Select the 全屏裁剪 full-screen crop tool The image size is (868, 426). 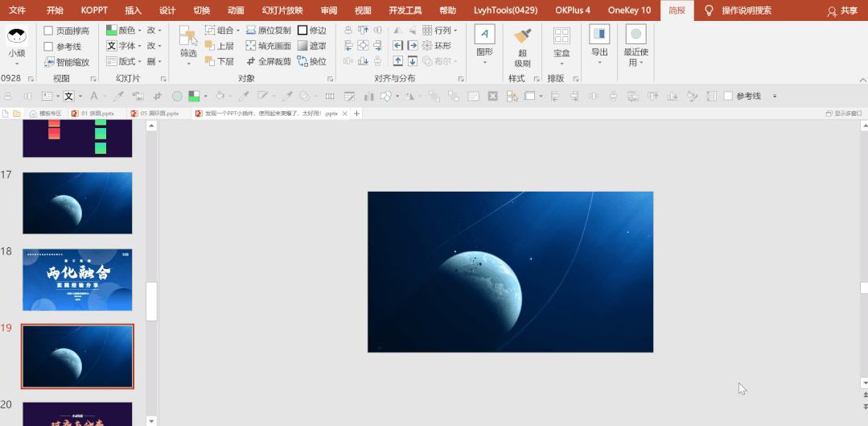tap(269, 61)
